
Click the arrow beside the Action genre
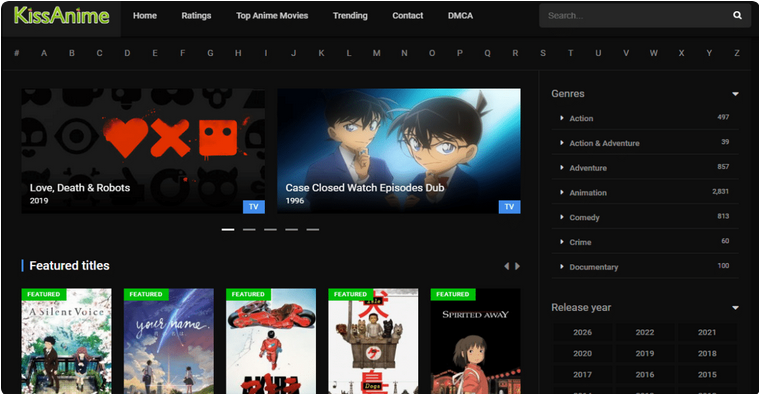pyautogui.click(x=562, y=118)
